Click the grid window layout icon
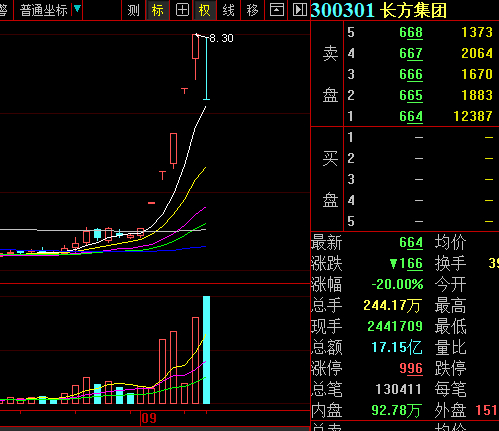Screen dimensions: 499x431 tap(182, 10)
